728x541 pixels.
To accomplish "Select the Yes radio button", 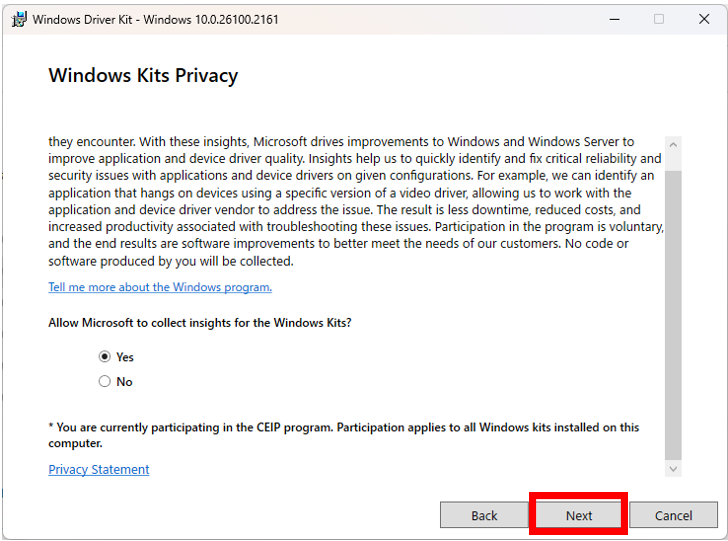I will tap(105, 357).
